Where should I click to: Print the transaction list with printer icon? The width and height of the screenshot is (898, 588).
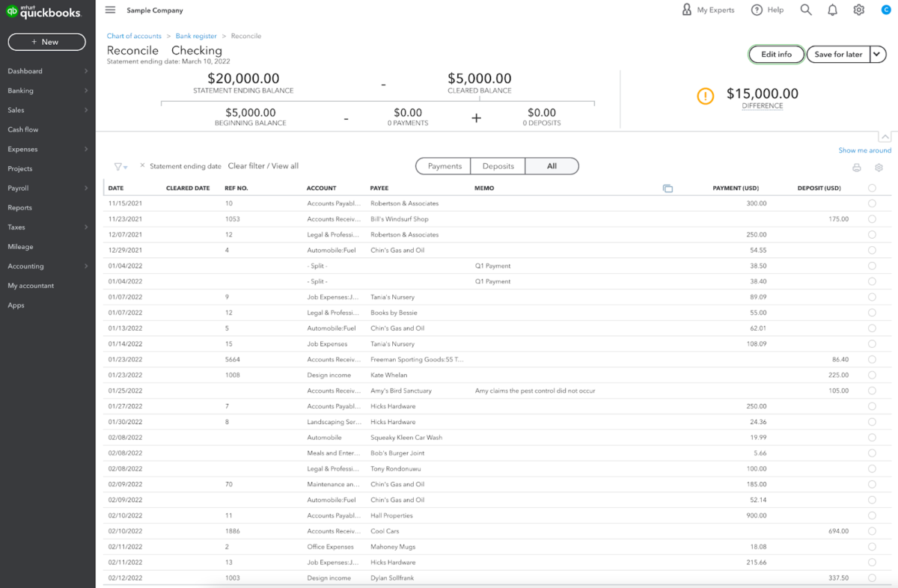tap(856, 168)
